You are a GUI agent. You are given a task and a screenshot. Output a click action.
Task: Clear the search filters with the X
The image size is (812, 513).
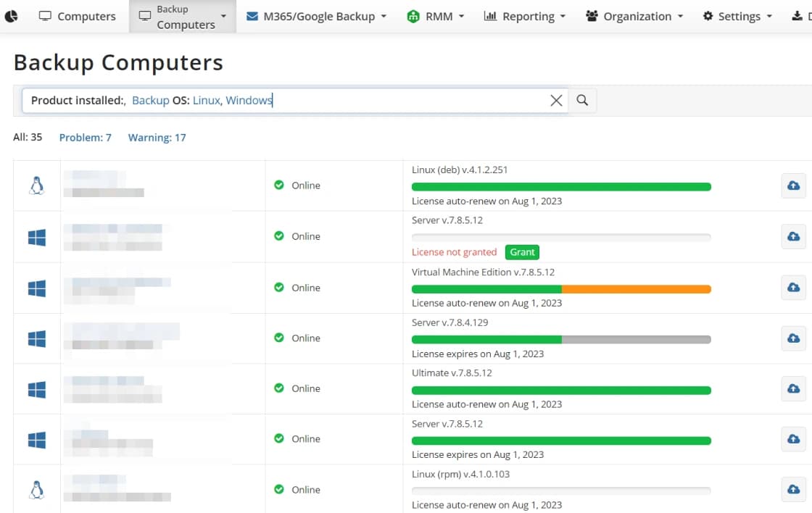(556, 100)
